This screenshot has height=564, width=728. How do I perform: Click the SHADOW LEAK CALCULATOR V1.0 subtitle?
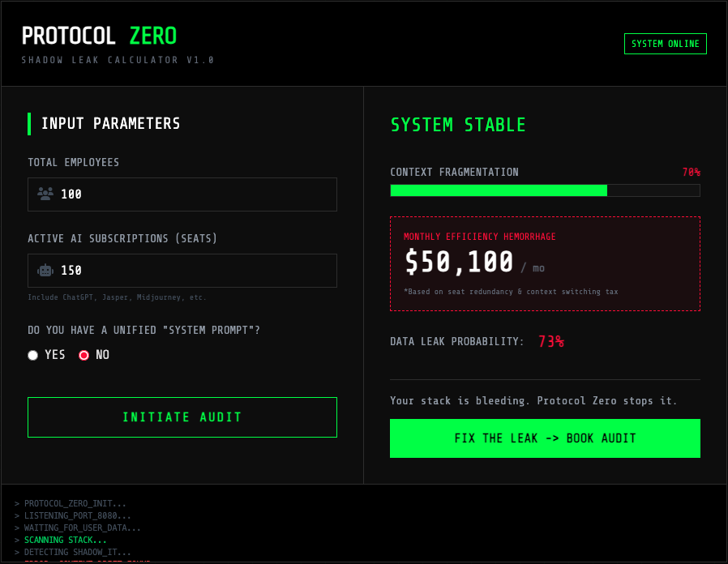(118, 59)
